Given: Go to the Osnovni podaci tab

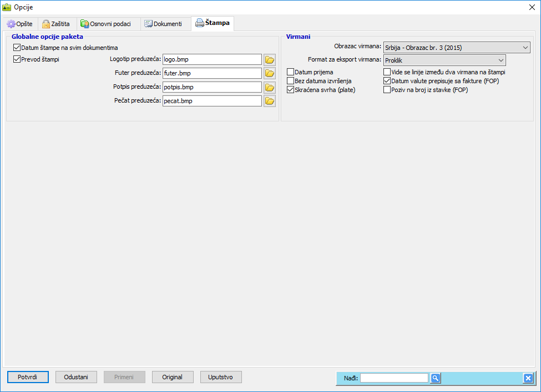Looking at the screenshot, I should 106,24.
